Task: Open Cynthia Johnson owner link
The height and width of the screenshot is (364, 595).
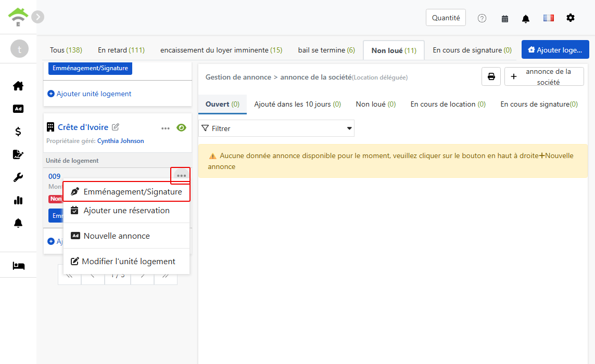Action: coord(120,141)
